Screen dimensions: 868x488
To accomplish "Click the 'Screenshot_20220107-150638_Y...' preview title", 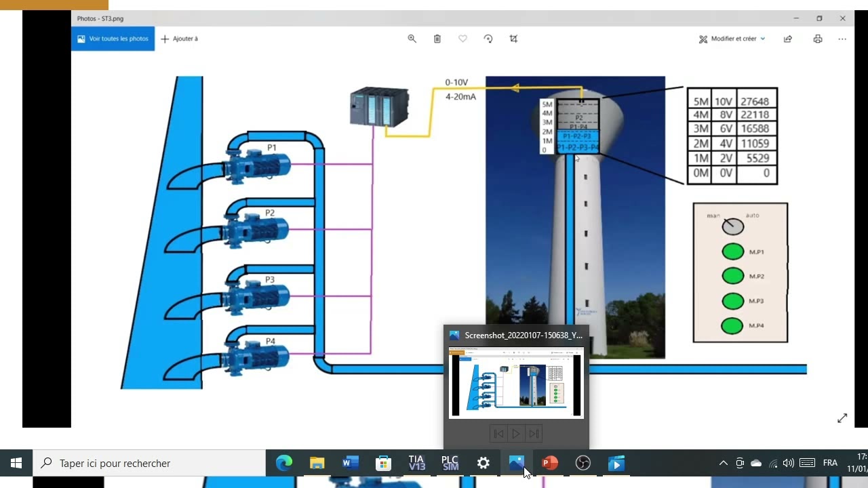I will [x=524, y=335].
